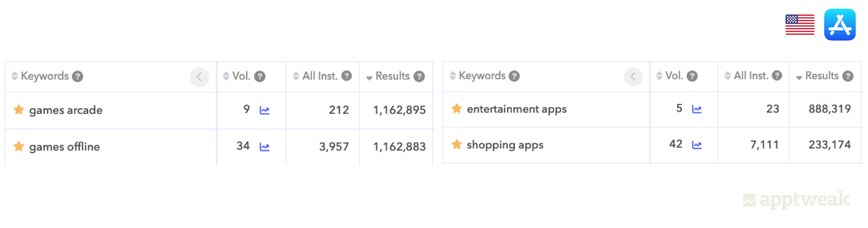This screenshot has height=228, width=868.
Task: Click help icon beside right Results header
Action: [848, 76]
